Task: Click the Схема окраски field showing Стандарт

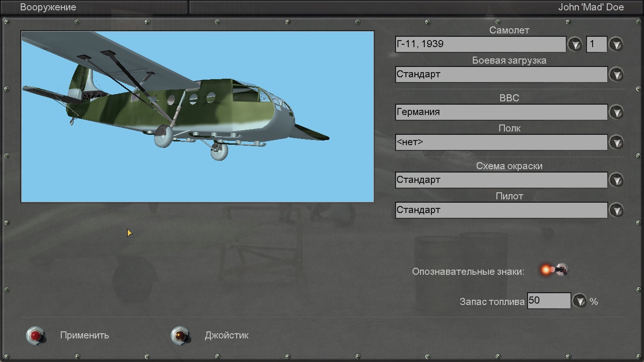Action: pyautogui.click(x=501, y=180)
